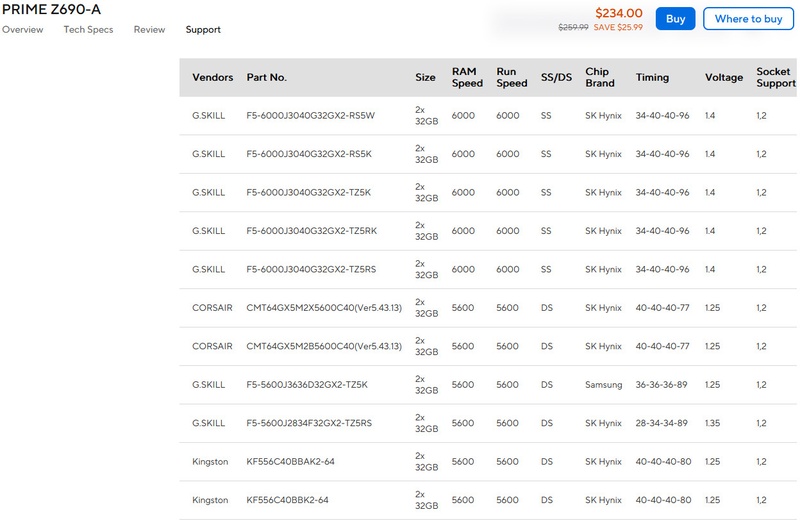Click the RAM Speed column header
The width and height of the screenshot is (800, 521).
[467, 77]
